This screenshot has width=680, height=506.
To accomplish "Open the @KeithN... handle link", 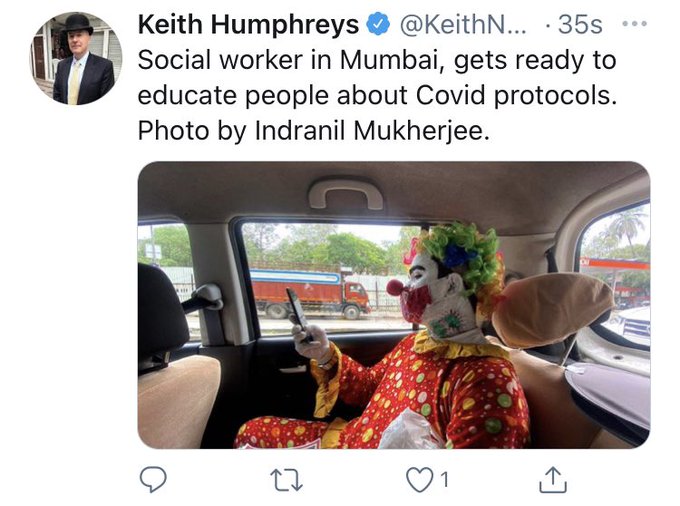I will [x=462, y=25].
